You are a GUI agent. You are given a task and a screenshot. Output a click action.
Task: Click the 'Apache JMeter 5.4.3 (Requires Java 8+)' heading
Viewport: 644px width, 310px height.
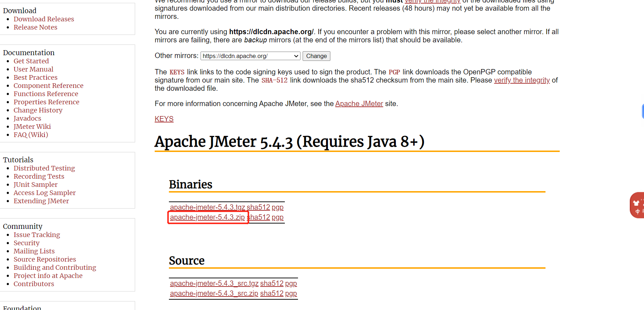(289, 142)
